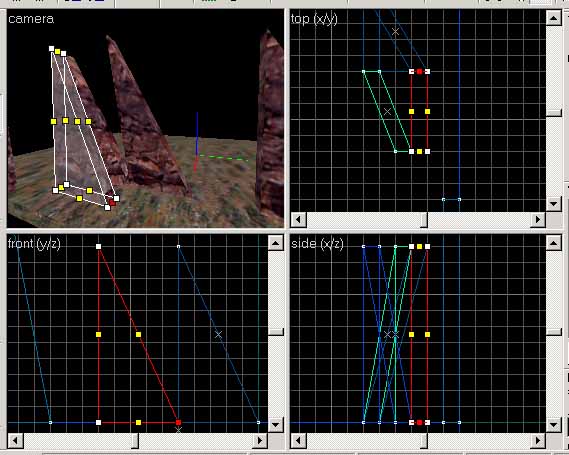The width and height of the screenshot is (569, 455).
Task: Select the white apex vertex of the red triangle in the front view
Action: point(98,246)
